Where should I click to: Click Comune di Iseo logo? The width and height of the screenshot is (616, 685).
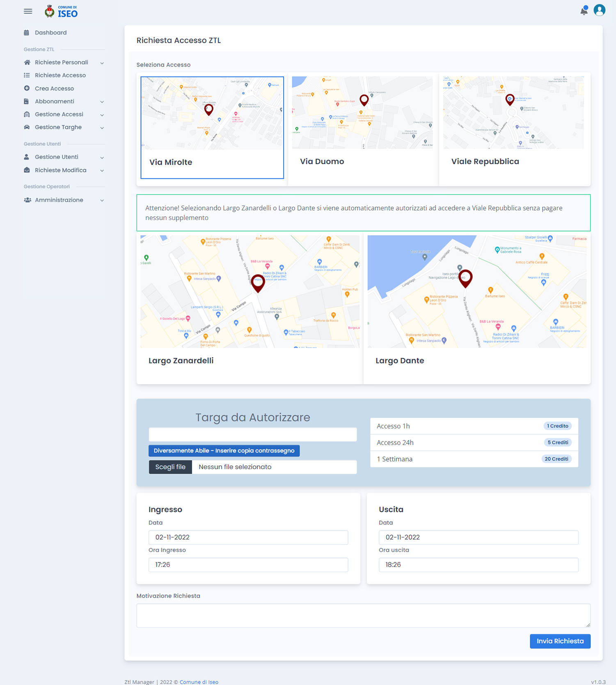61,11
